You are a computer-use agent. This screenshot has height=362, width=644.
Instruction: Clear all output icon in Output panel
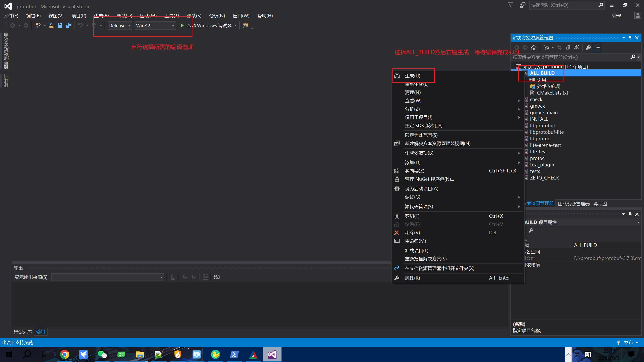(205, 277)
